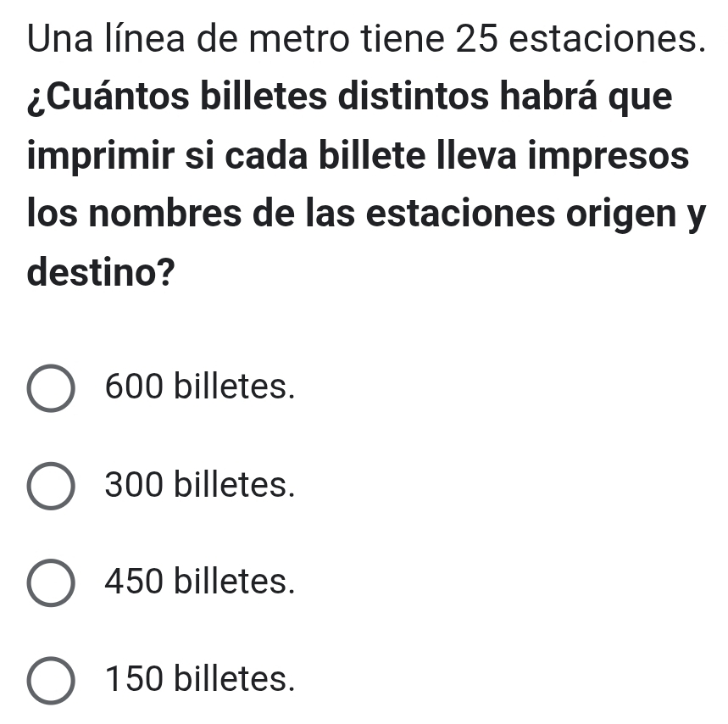The width and height of the screenshot is (728, 724).
Task: Choose the answer option 150 billetes
Action: pyautogui.click(x=199, y=680)
